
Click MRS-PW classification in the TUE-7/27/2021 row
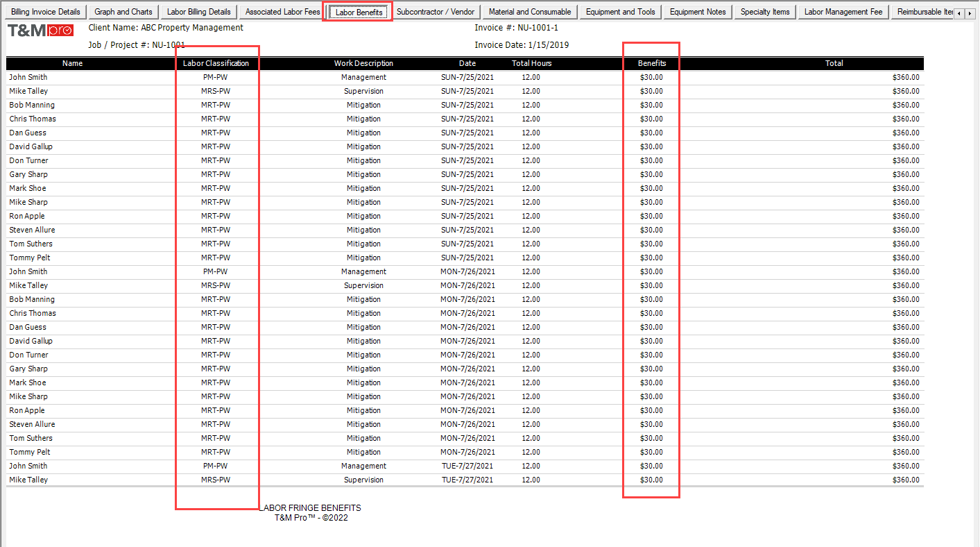tap(216, 480)
